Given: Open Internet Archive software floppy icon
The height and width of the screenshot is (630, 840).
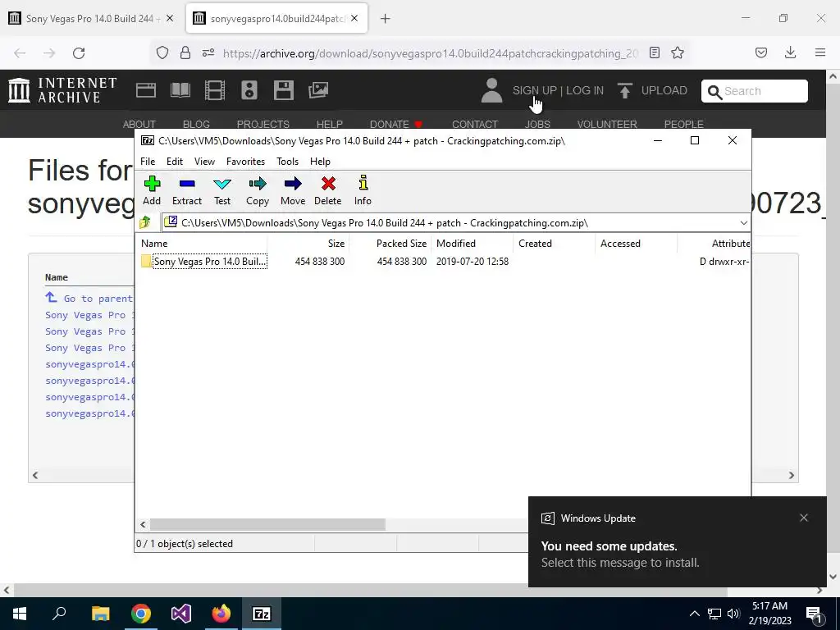Looking at the screenshot, I should coord(283,90).
